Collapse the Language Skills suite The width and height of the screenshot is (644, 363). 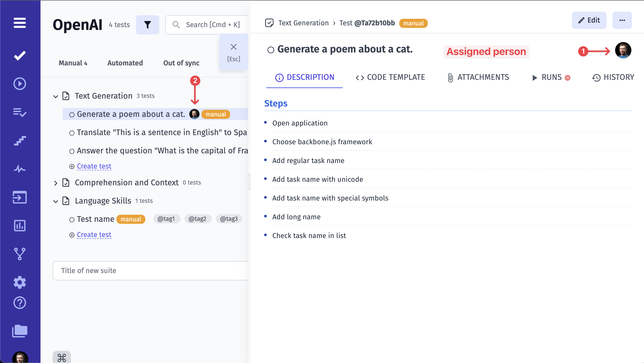point(56,201)
